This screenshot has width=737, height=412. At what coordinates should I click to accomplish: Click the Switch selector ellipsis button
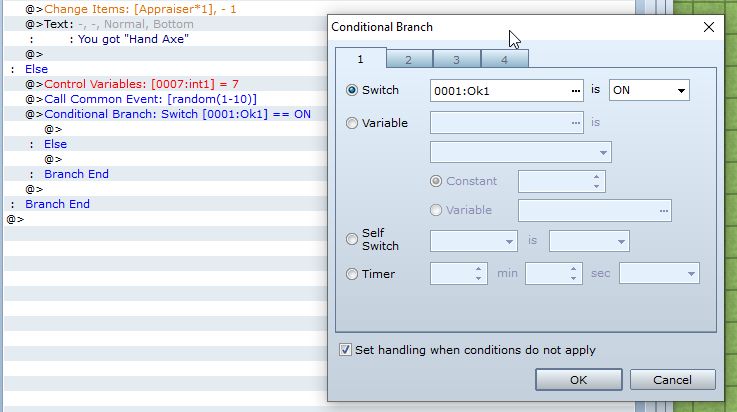pyautogui.click(x=575, y=91)
